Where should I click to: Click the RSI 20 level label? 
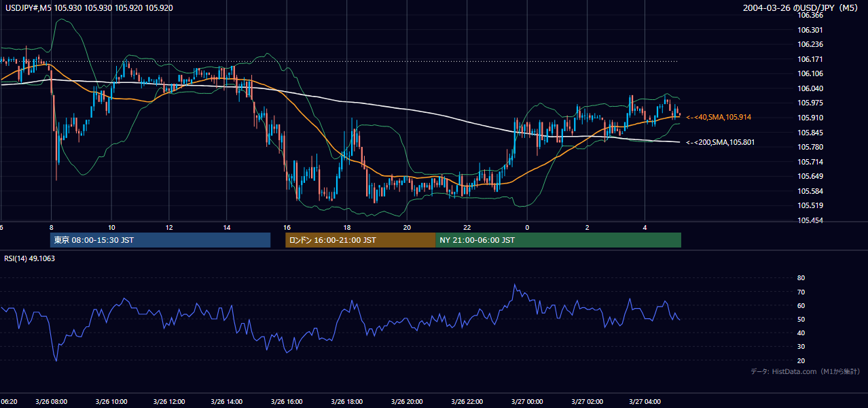point(801,360)
